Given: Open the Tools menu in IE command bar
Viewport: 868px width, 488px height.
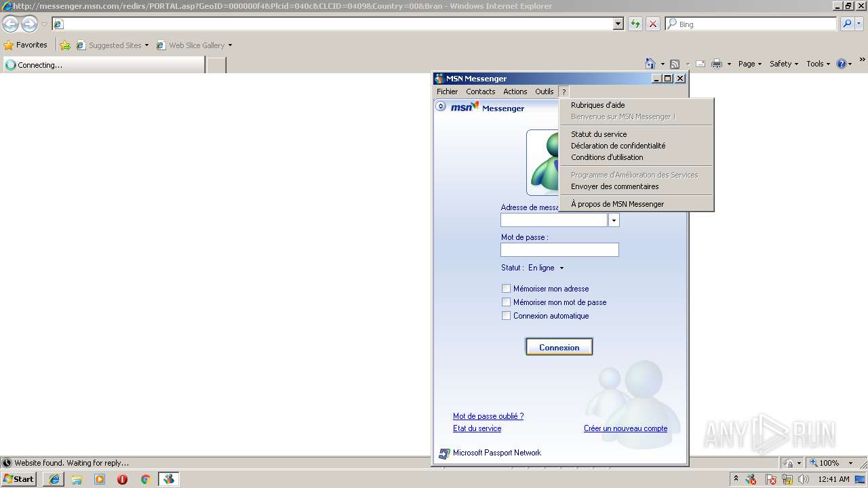Looking at the screenshot, I should [x=818, y=64].
